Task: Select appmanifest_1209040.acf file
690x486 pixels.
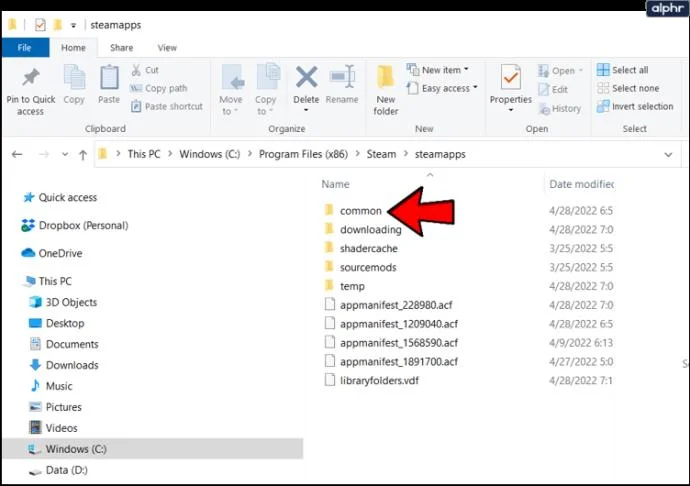Action: (399, 324)
